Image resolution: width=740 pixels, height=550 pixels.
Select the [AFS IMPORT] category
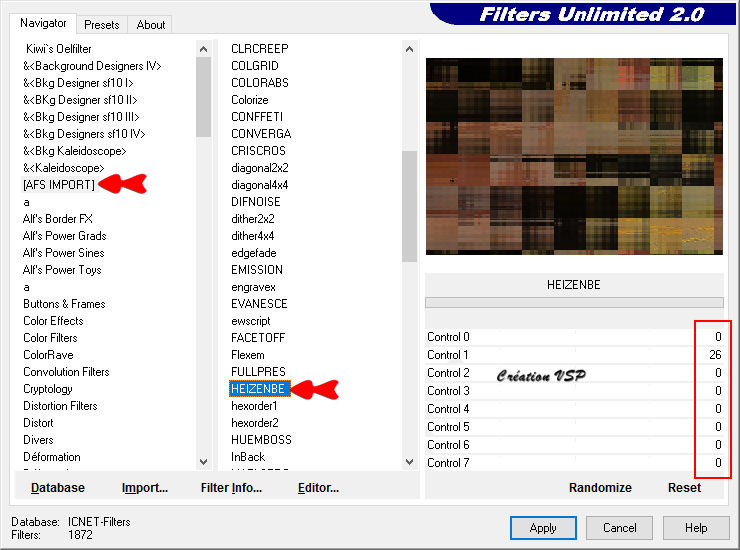coord(59,185)
